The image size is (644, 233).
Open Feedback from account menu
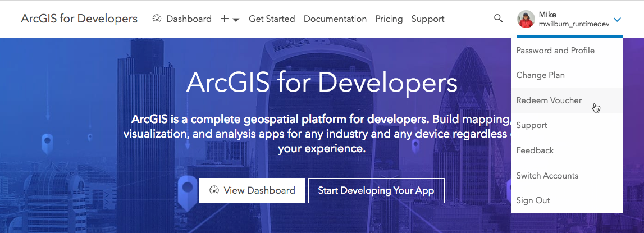pyautogui.click(x=567, y=150)
